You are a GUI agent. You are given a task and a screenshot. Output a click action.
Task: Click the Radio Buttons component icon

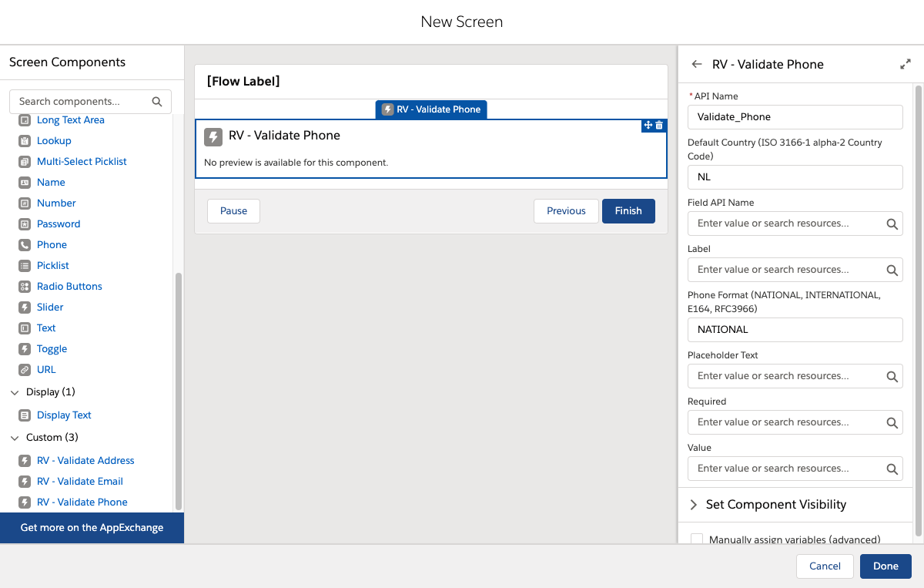(x=25, y=287)
